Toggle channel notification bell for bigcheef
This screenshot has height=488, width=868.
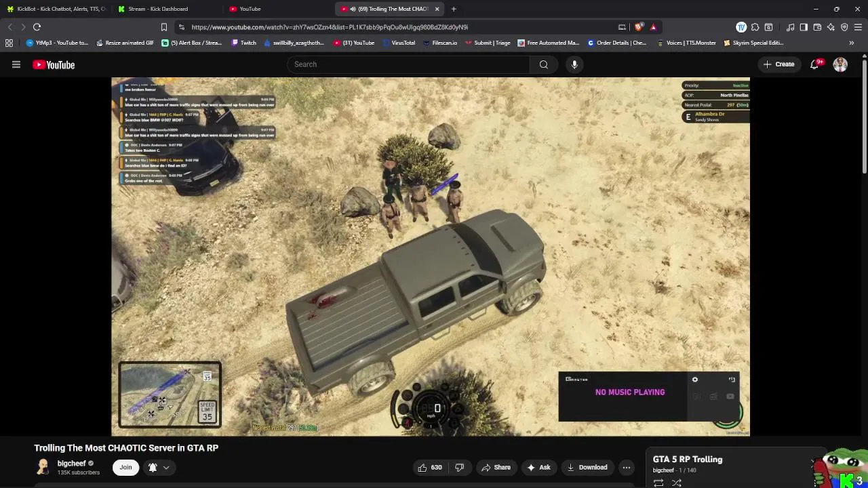[153, 468]
